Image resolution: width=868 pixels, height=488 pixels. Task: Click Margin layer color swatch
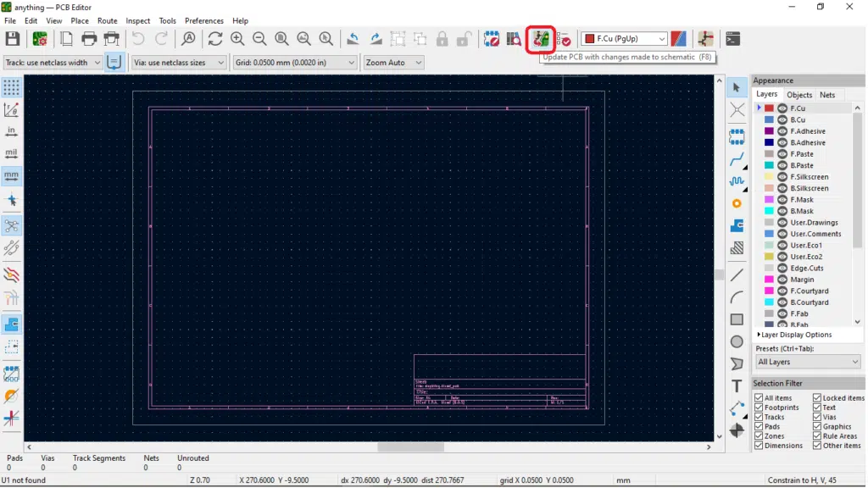point(770,280)
